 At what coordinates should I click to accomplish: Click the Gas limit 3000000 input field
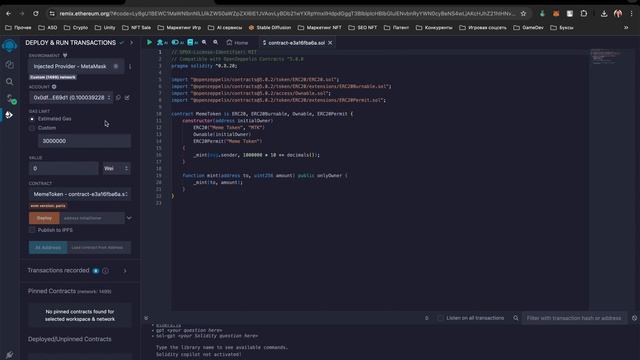coord(84,141)
